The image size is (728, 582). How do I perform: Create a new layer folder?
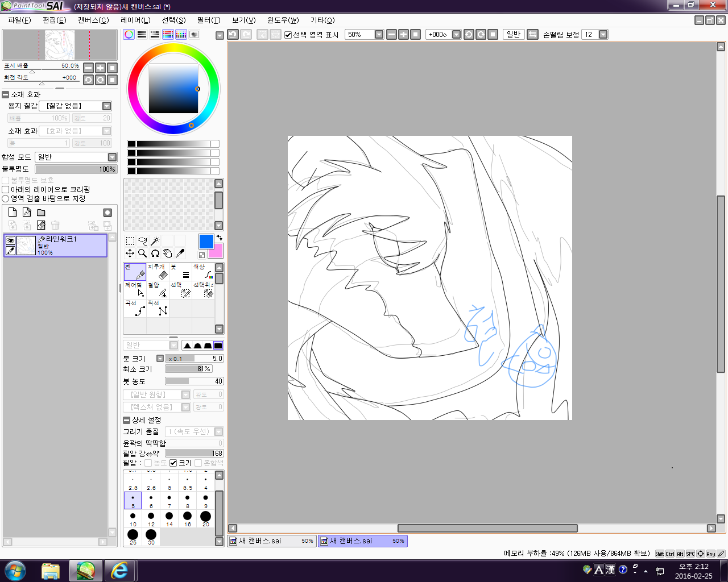pos(41,212)
